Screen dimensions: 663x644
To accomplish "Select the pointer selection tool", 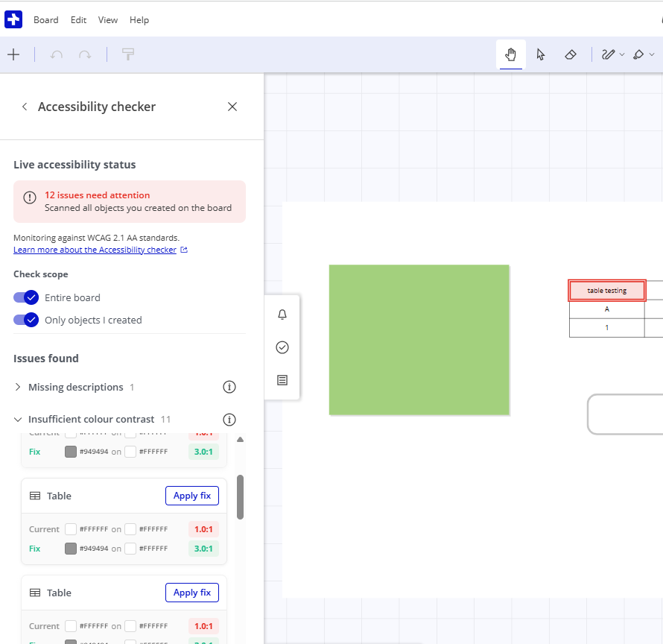I will pyautogui.click(x=540, y=54).
